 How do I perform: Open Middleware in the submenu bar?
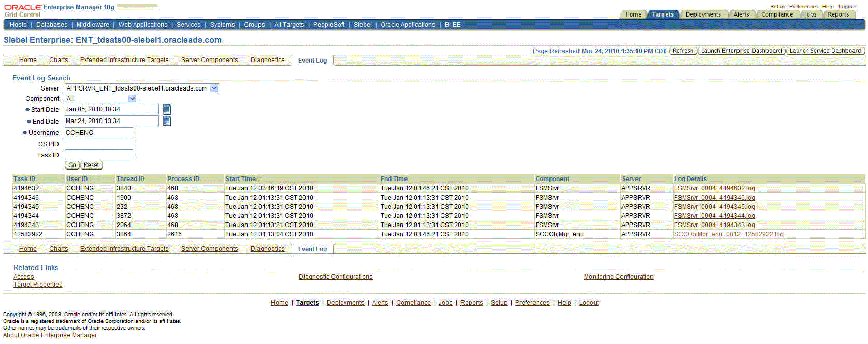click(x=93, y=25)
